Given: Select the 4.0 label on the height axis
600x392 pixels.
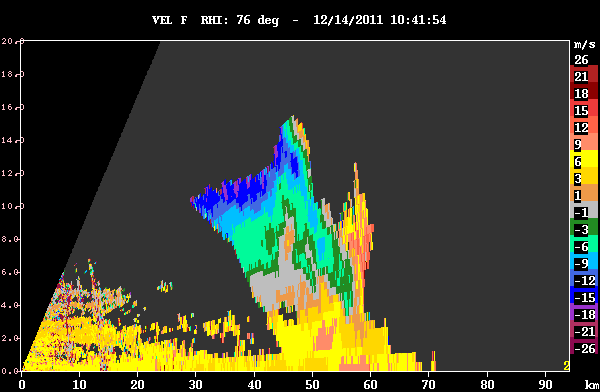Looking at the screenshot, I should (x=10, y=305).
